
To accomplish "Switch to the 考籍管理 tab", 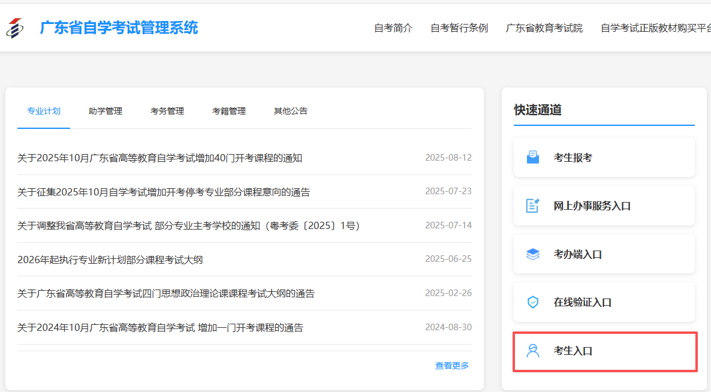I will tap(229, 111).
